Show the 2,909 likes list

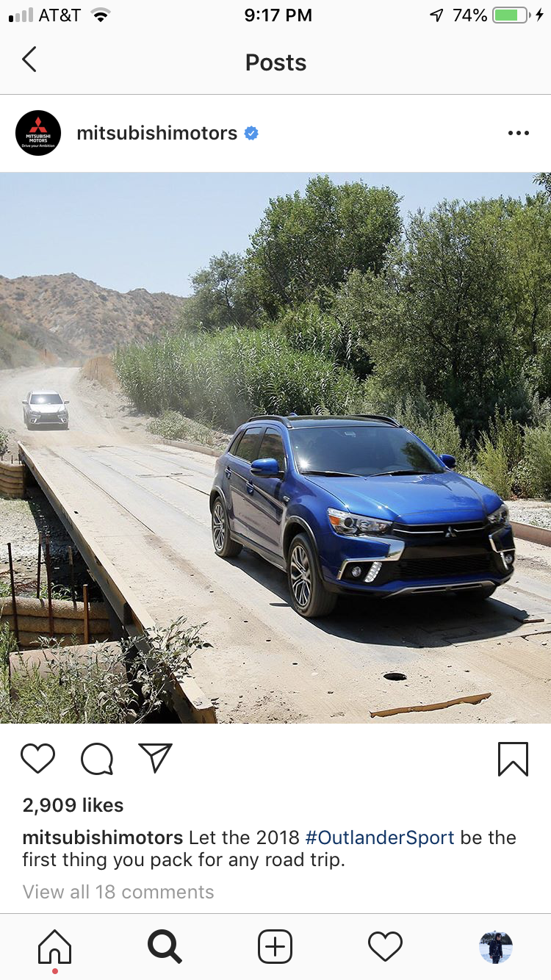(x=73, y=805)
